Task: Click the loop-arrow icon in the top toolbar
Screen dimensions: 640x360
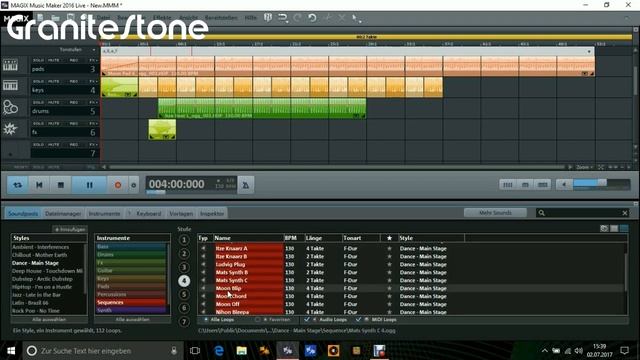Action: point(282,18)
